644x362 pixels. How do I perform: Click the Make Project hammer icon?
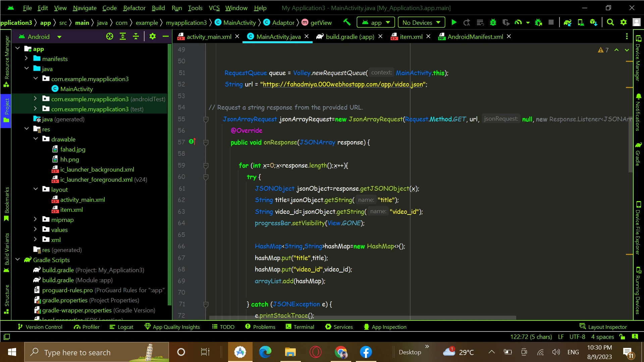pos(347,22)
